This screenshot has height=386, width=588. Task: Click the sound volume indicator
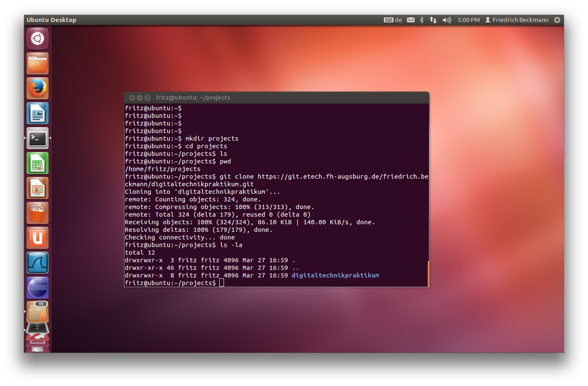pos(446,20)
